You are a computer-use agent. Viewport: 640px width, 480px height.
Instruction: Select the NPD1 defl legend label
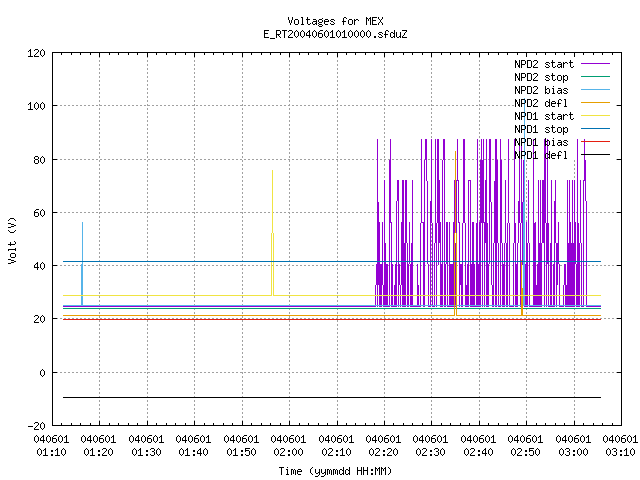point(541,156)
